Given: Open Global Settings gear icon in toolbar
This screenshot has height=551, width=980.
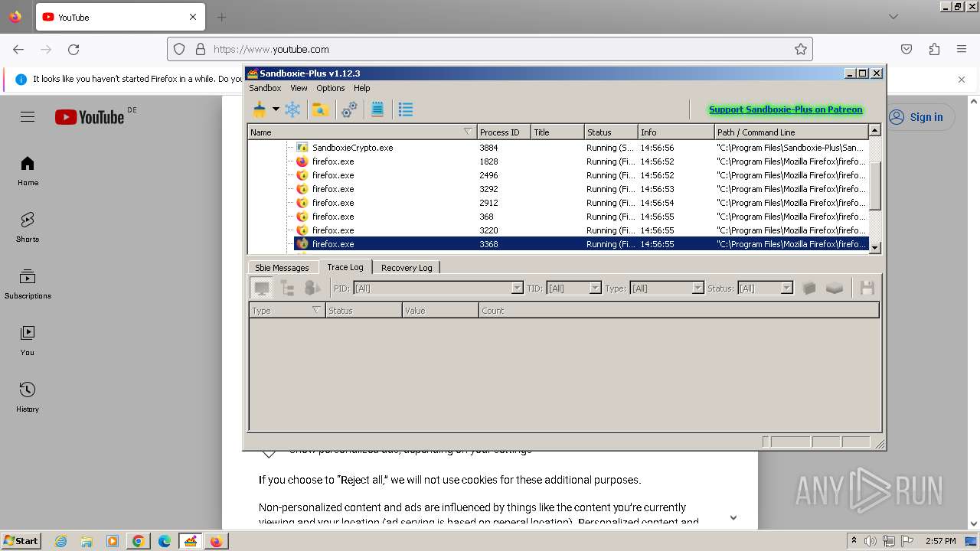Looking at the screenshot, I should tap(349, 109).
